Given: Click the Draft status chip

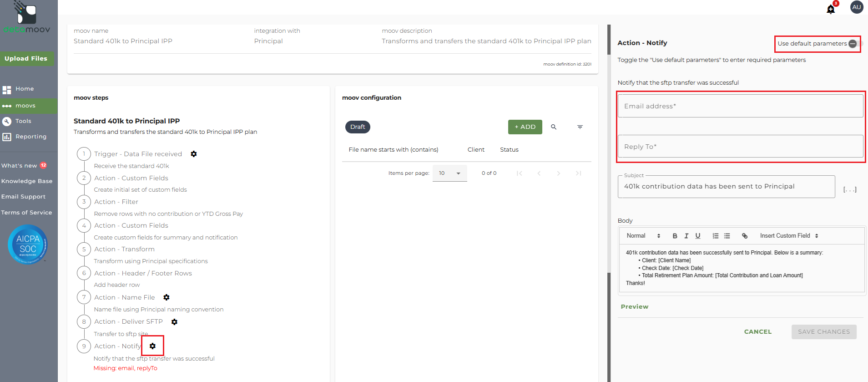Looking at the screenshot, I should (358, 127).
